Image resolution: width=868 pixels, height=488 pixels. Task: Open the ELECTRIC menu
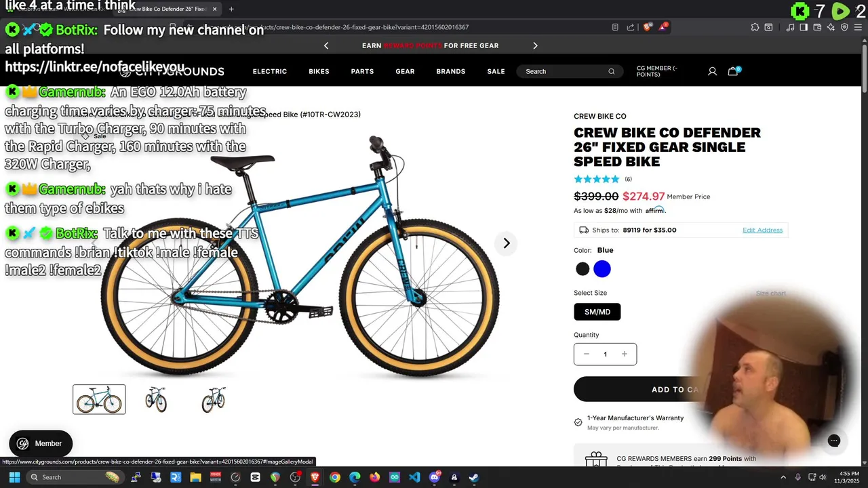tap(270, 71)
